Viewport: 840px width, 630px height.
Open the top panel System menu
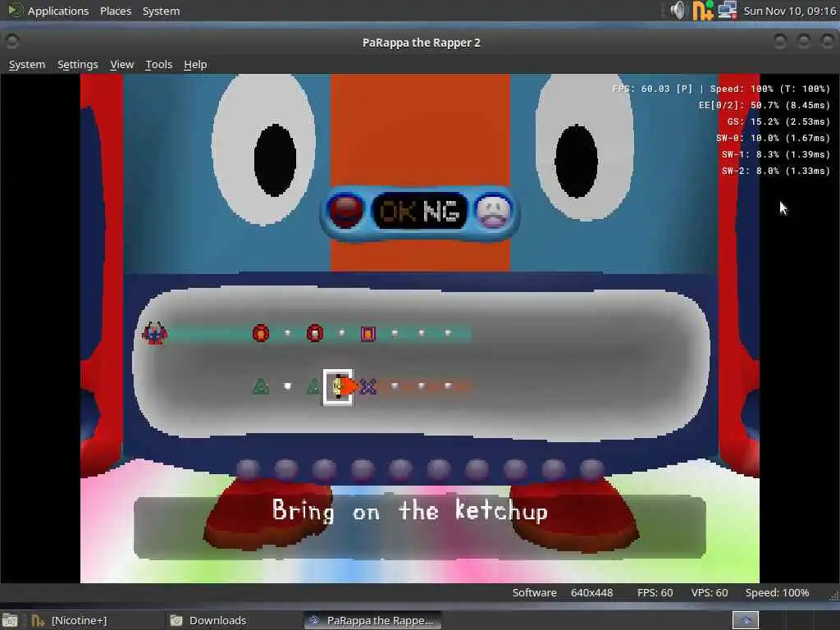(161, 11)
